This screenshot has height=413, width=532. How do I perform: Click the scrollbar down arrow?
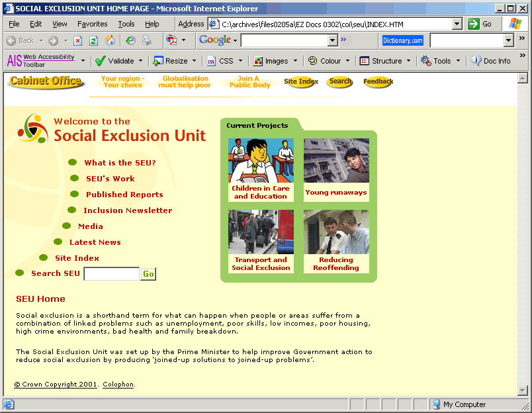pyautogui.click(x=523, y=390)
